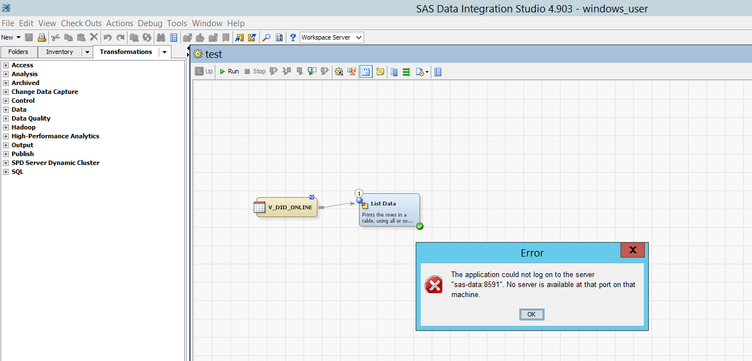Select the Output category label

[22, 145]
